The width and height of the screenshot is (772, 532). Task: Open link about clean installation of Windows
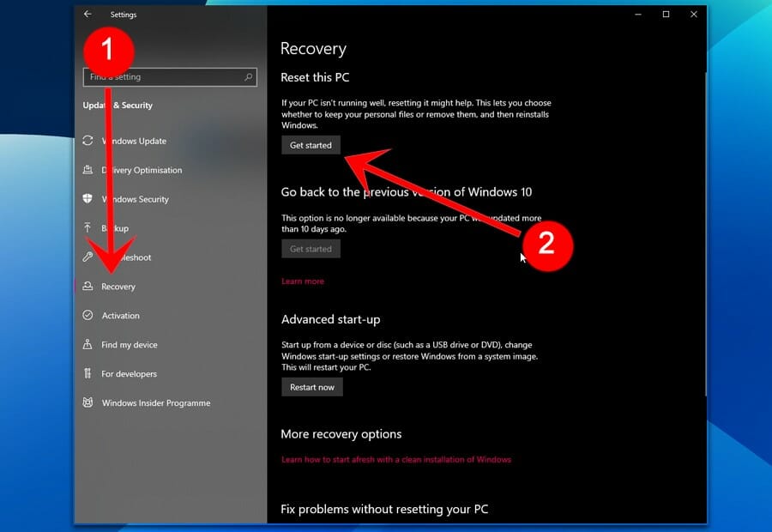396,460
